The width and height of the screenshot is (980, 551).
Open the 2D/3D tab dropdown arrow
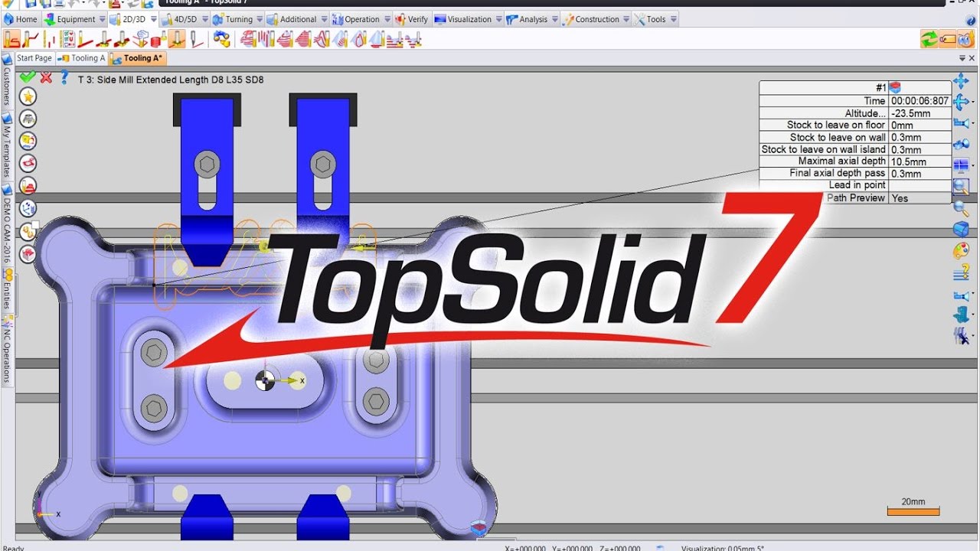pos(153,19)
